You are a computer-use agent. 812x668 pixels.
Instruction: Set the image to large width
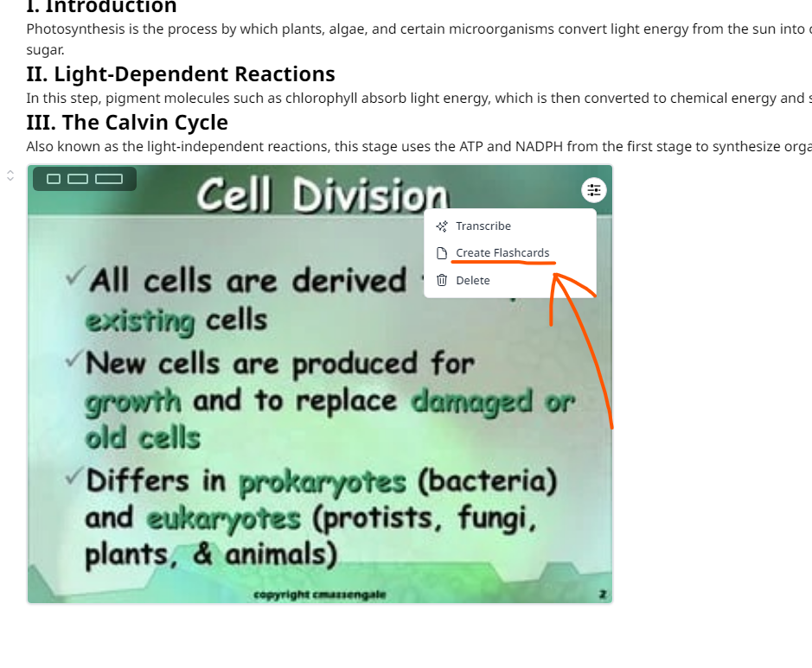point(109,179)
